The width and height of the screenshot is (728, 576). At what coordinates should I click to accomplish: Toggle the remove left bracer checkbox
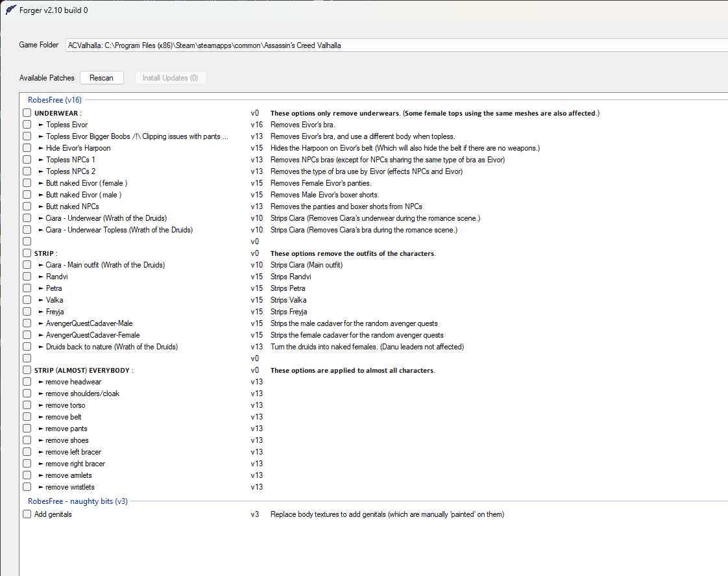(x=27, y=451)
